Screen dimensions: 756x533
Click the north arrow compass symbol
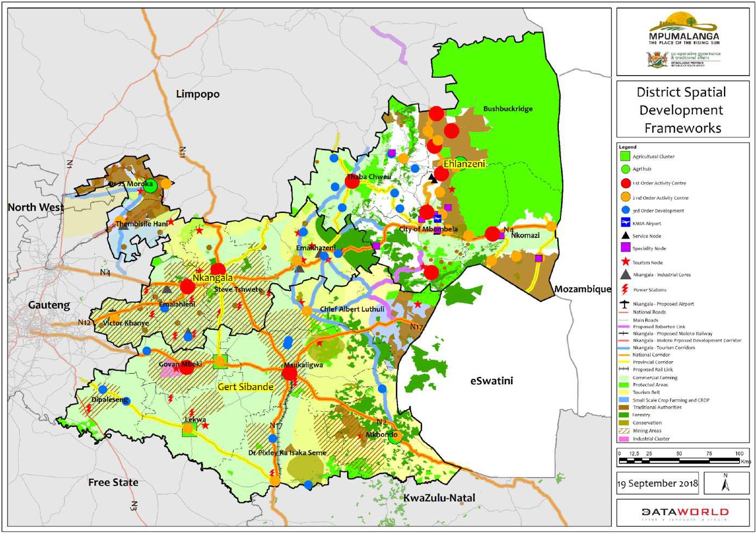724,482
